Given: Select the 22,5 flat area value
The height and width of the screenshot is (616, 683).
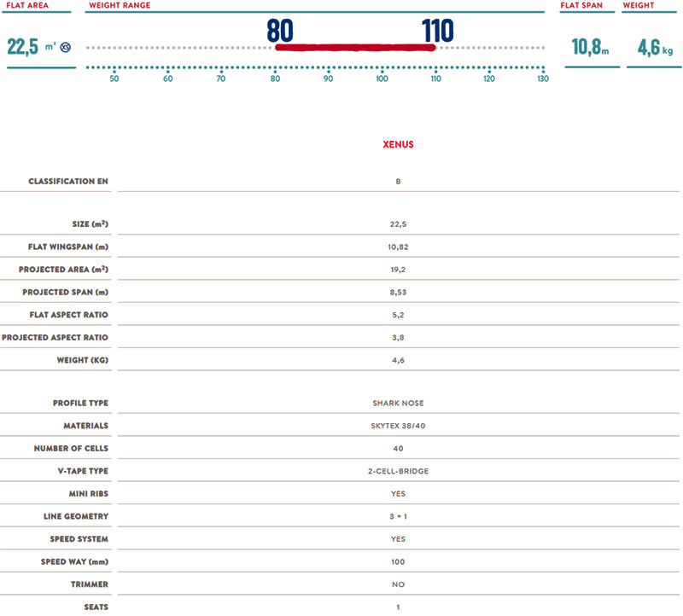Looking at the screenshot, I should 23,47.
